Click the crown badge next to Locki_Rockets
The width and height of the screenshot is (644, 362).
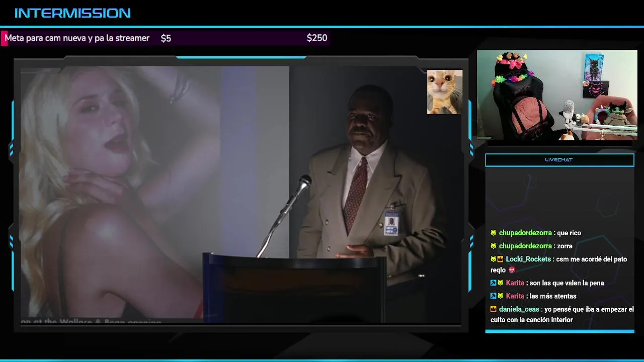click(500, 259)
